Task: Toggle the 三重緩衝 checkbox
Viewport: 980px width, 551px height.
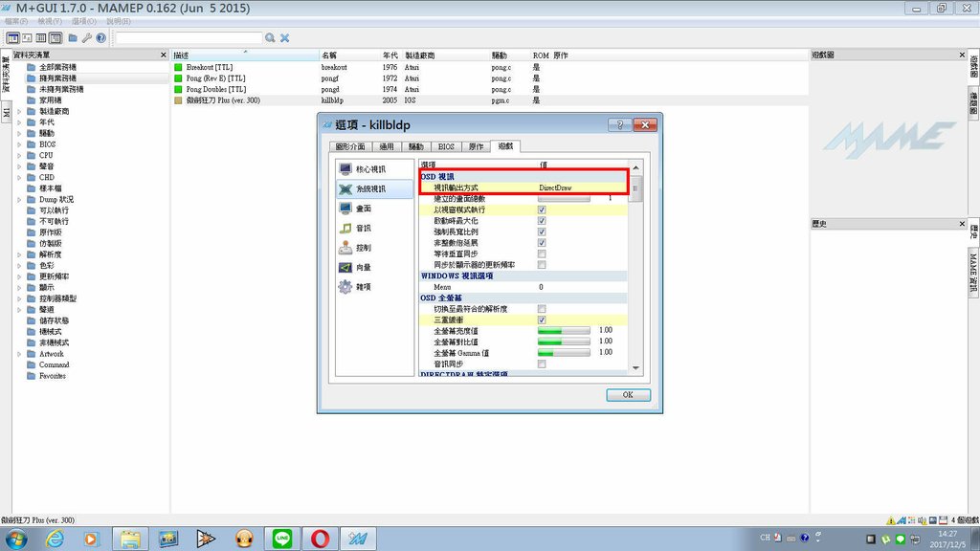Action: 542,320
